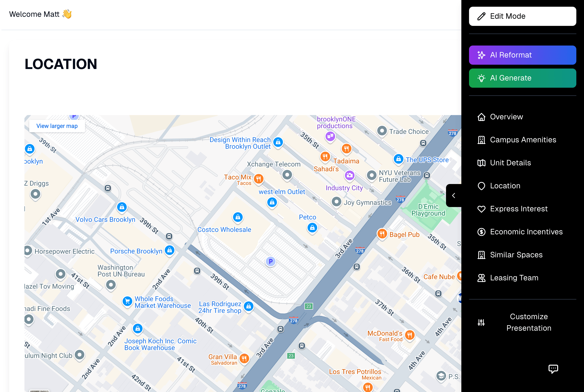Click the Washington Post UN Bureau marker
This screenshot has height=392, width=584.
(x=111, y=285)
